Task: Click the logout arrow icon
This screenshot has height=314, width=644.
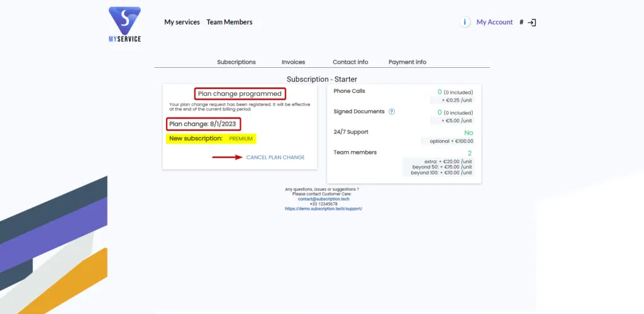Action: (532, 23)
